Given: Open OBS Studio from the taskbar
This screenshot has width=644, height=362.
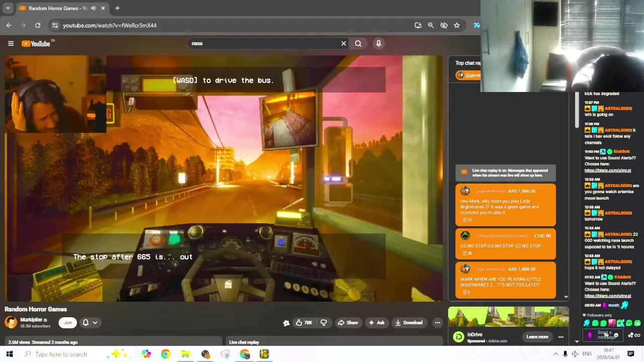Looking at the screenshot, I should point(205,354).
